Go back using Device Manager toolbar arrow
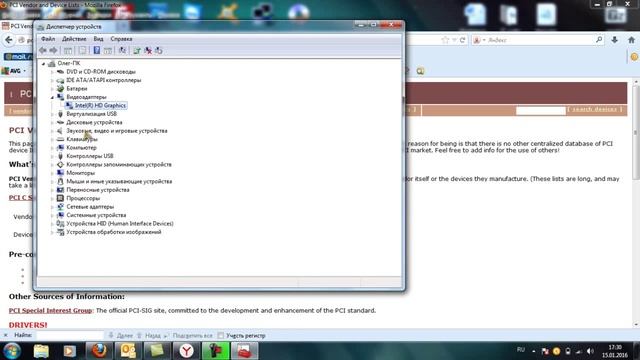The image size is (640, 360). (x=43, y=51)
